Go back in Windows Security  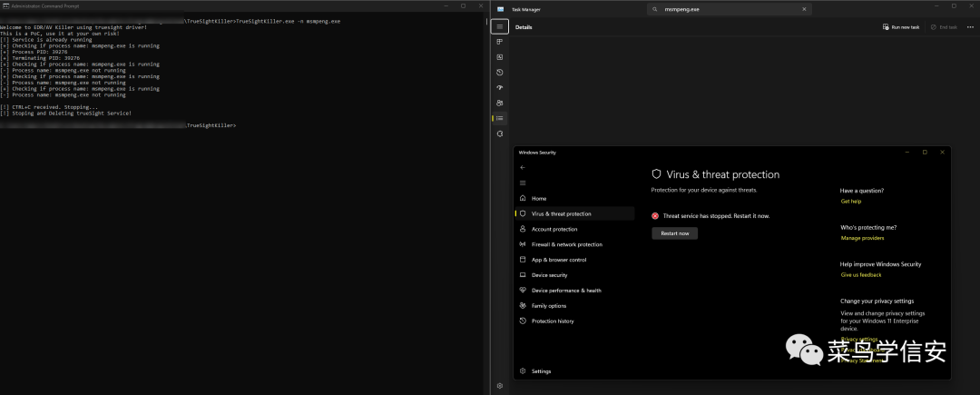[523, 167]
